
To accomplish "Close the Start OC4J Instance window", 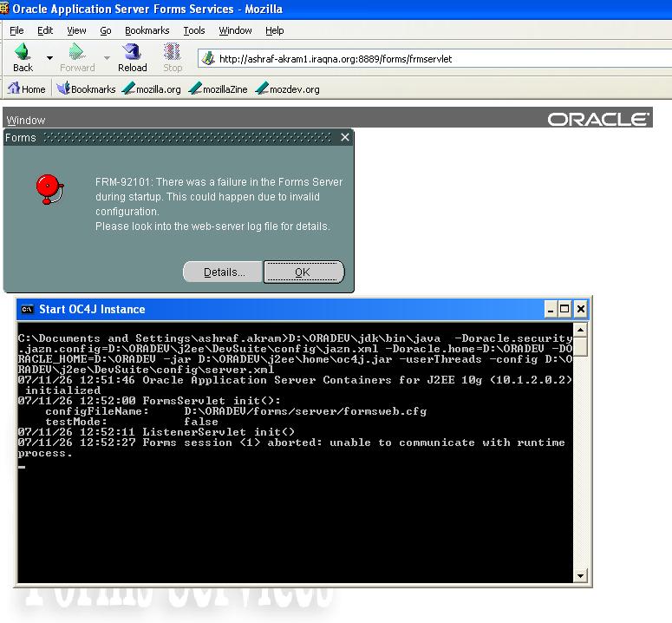I will click(581, 309).
